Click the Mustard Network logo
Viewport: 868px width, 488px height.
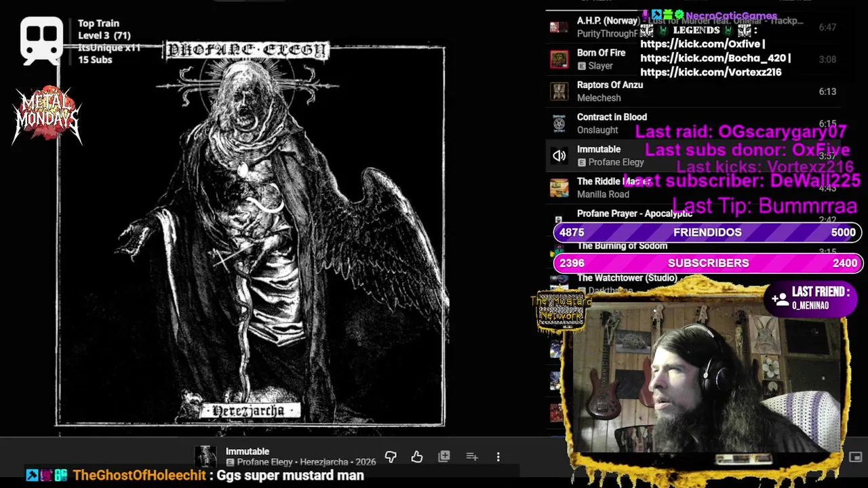(561, 312)
